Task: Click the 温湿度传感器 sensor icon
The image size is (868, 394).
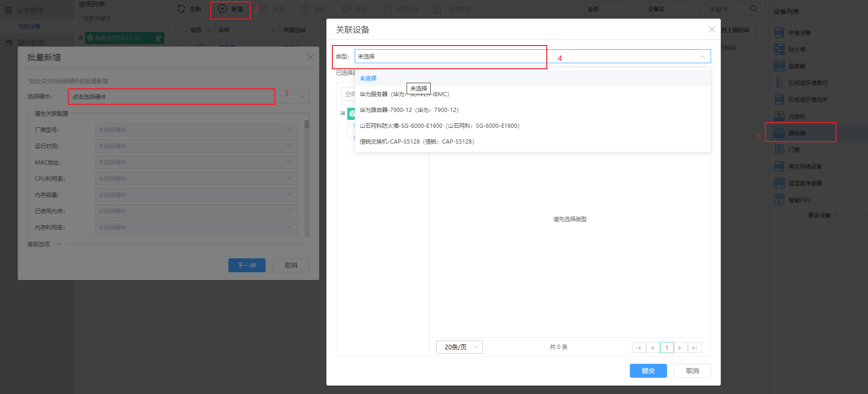Action: [779, 183]
